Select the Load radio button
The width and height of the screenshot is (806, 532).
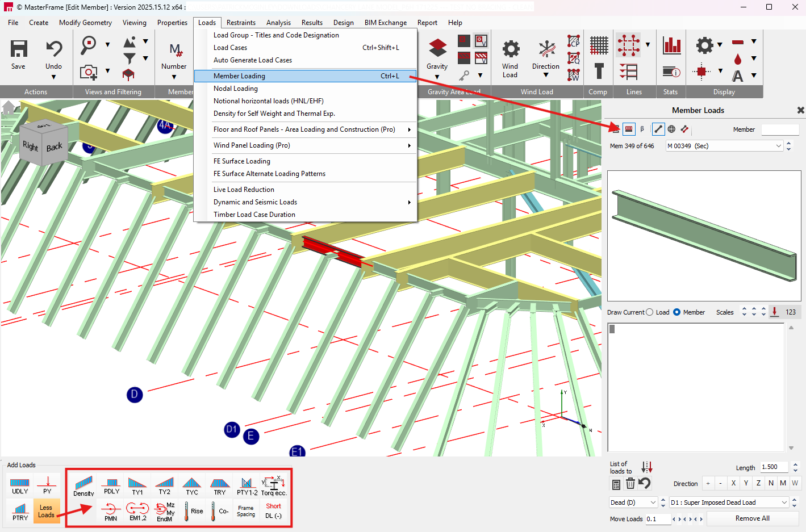tap(650, 312)
